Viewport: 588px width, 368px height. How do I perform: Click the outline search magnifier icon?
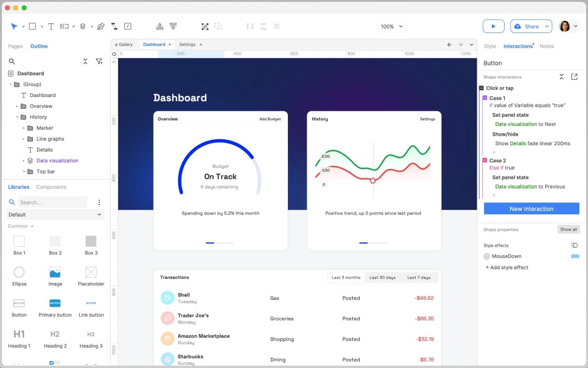12,61
